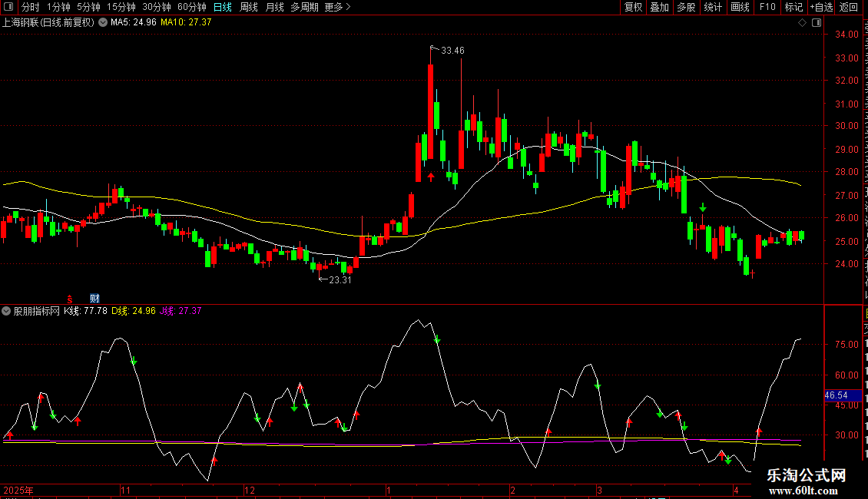The image size is (868, 499).
Task: Click the 财 finance marker icon
Action: (x=94, y=299)
